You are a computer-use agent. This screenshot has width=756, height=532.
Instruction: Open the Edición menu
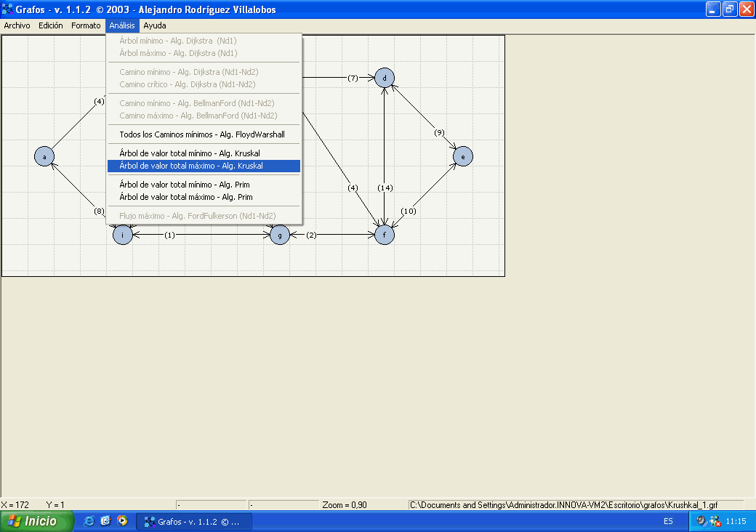(x=51, y=25)
